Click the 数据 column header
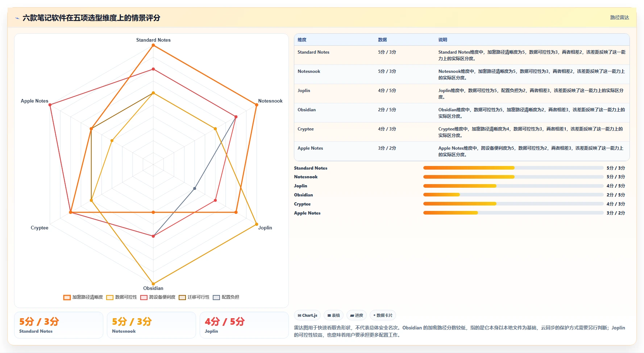The width and height of the screenshot is (644, 353). tap(382, 40)
